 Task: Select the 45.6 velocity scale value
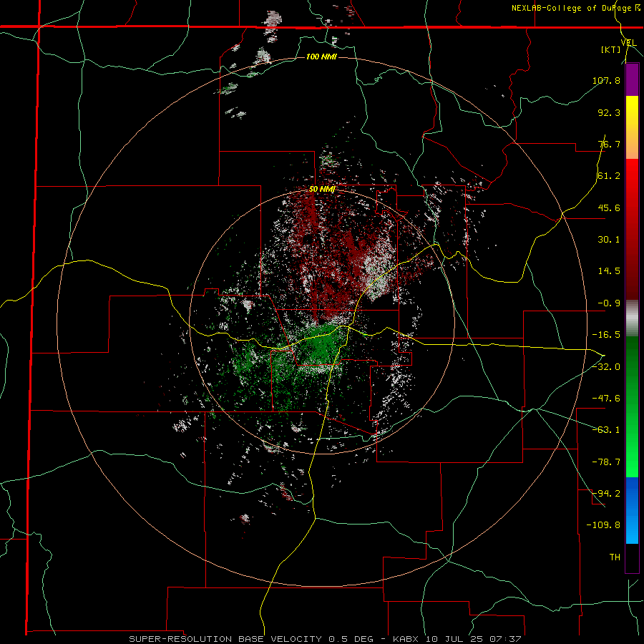coord(609,208)
